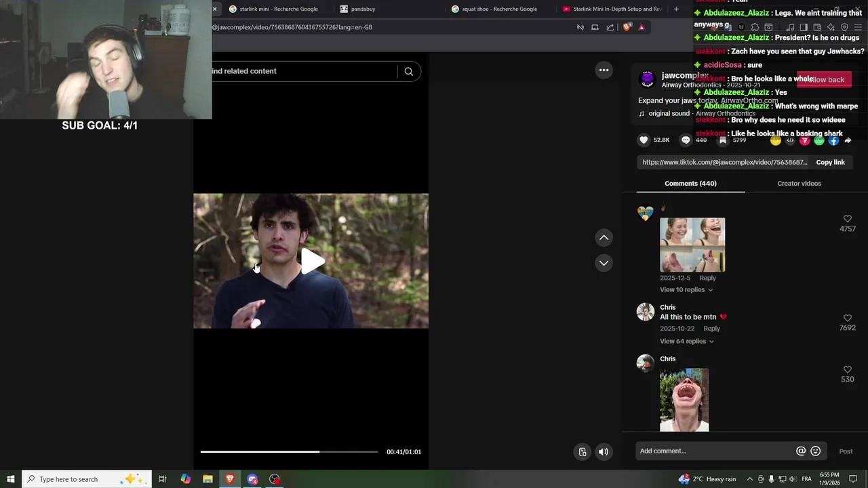Screen dimensions: 868x488
Task: Switch to Comments (440) tab
Action: click(x=690, y=183)
